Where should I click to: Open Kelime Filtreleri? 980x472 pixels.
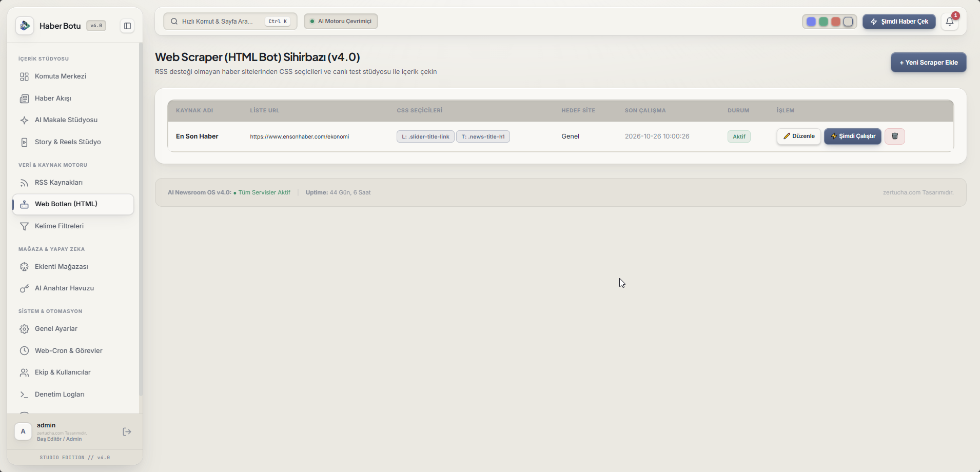[x=73, y=226]
